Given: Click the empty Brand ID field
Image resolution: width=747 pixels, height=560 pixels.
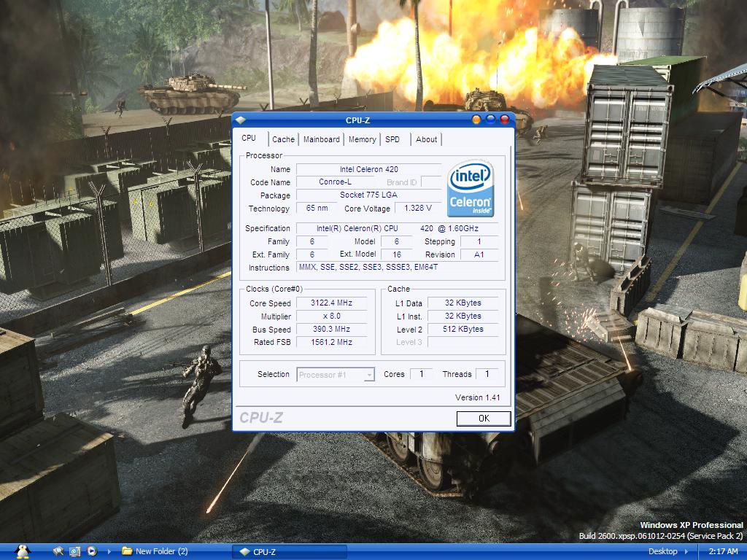Looking at the screenshot, I should tap(431, 182).
